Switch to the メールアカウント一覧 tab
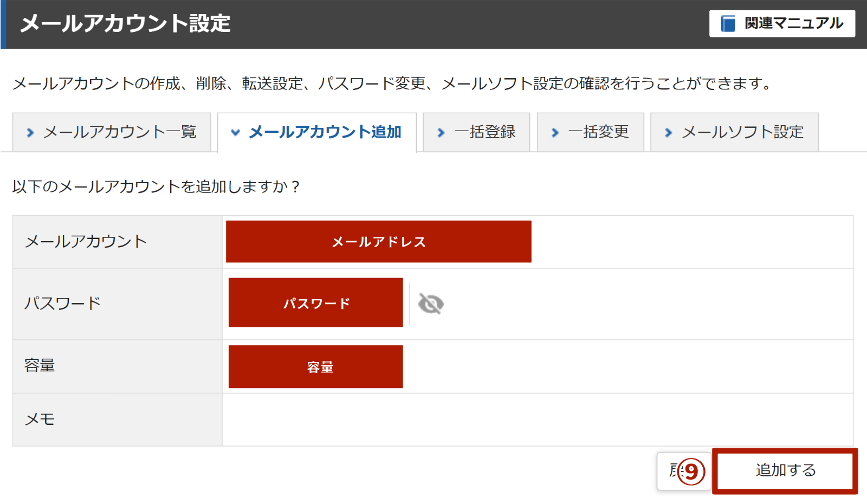 point(119,132)
